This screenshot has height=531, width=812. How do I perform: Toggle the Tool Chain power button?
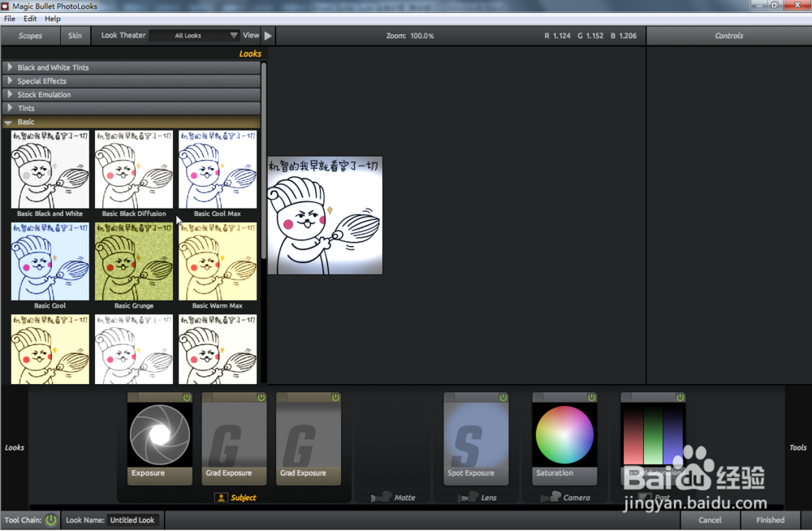(50, 520)
